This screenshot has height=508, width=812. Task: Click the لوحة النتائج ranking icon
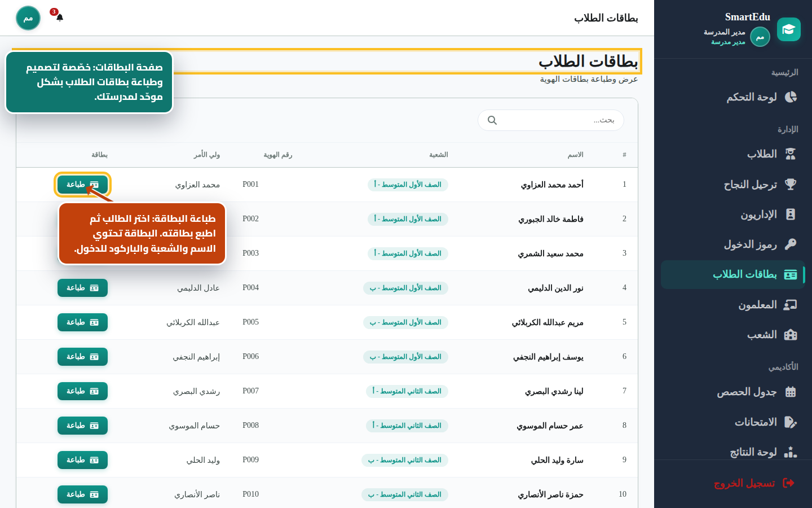click(791, 452)
